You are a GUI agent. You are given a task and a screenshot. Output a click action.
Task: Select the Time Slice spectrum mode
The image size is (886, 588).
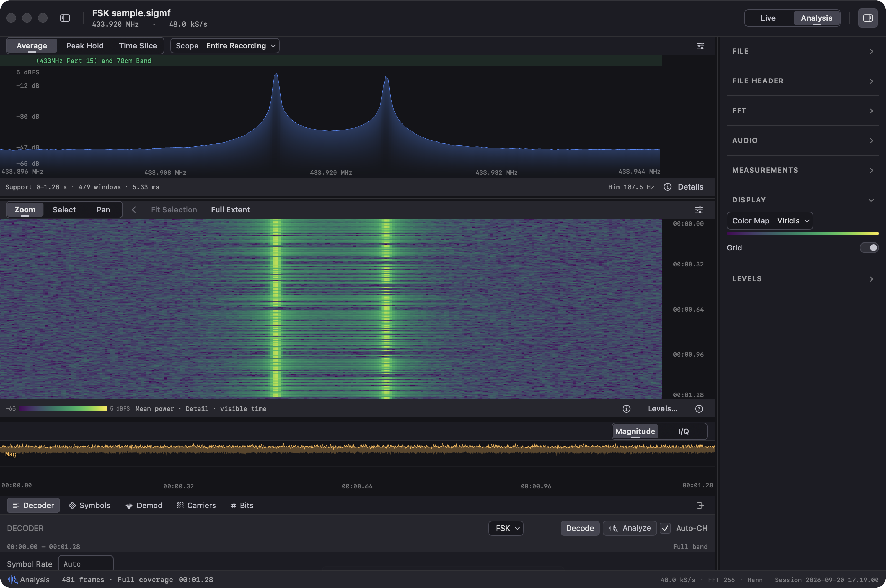(138, 46)
